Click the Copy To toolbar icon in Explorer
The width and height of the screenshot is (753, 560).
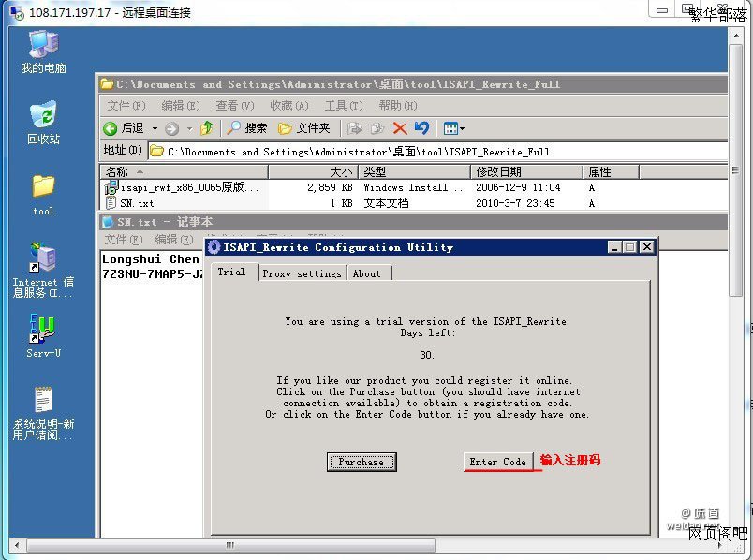pos(377,128)
